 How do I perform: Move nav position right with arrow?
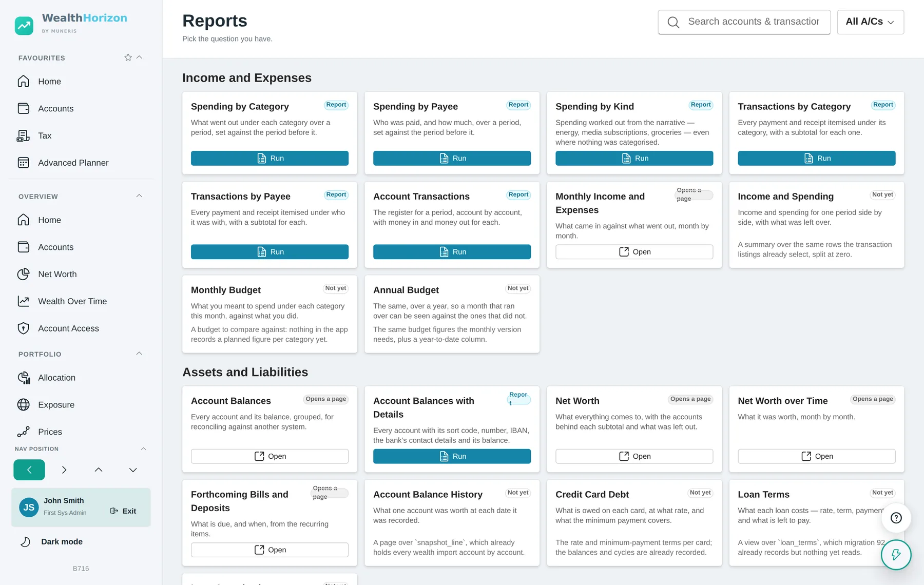(x=64, y=470)
